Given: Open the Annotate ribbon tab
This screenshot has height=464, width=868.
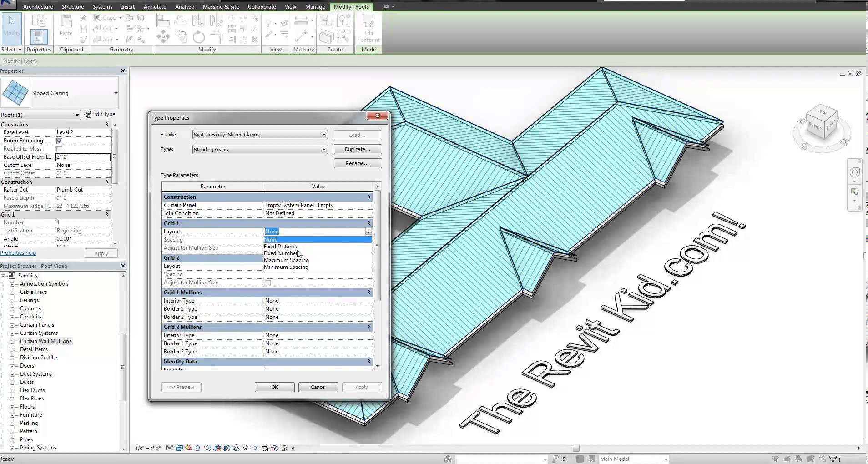Looking at the screenshot, I should click(155, 7).
